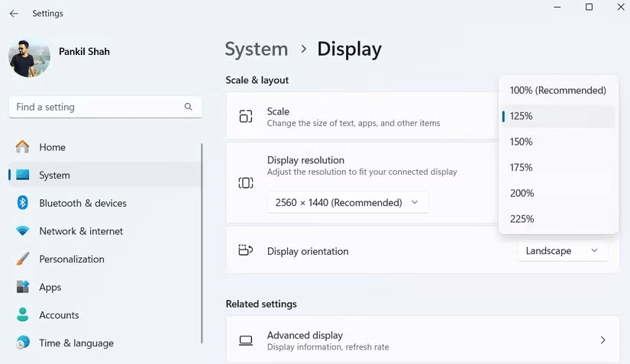This screenshot has height=364, width=630.
Task: Pick the 200% scale option
Action: [x=522, y=194]
